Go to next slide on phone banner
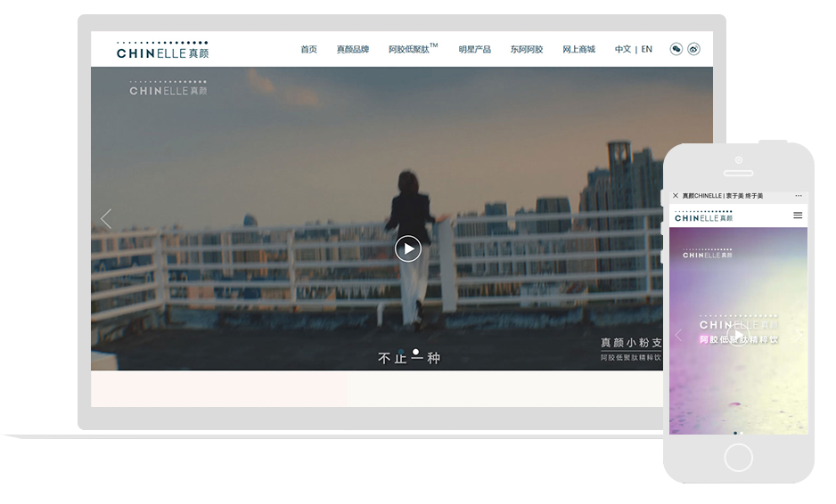Screen dimensions: 836x504 coord(799,335)
